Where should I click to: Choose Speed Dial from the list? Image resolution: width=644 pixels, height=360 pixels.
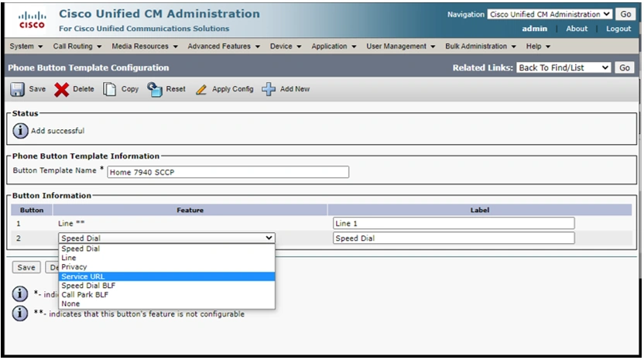point(166,249)
